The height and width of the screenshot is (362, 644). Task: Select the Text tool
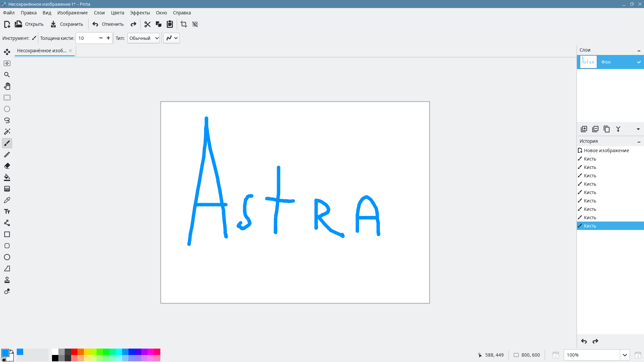pos(7,212)
